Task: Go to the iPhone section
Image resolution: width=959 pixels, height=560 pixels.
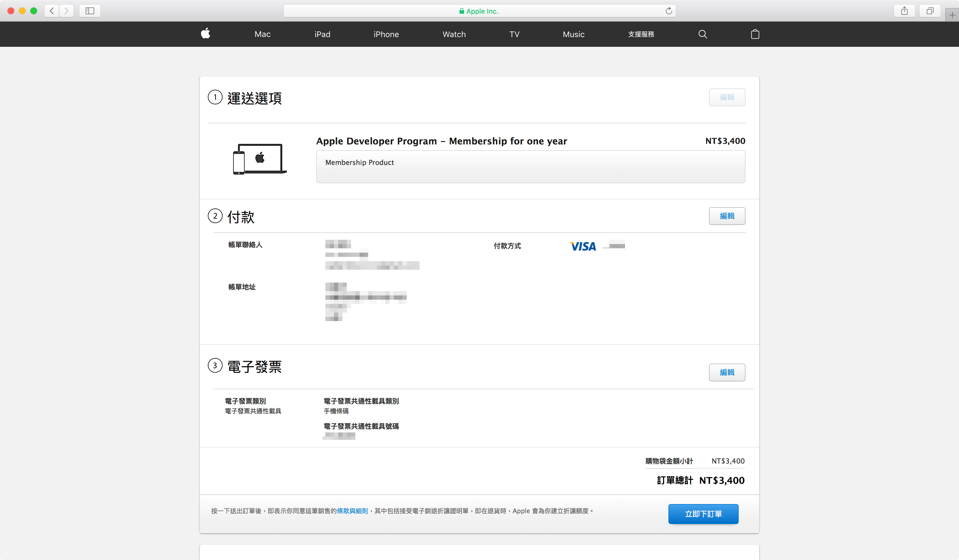Action: tap(386, 34)
